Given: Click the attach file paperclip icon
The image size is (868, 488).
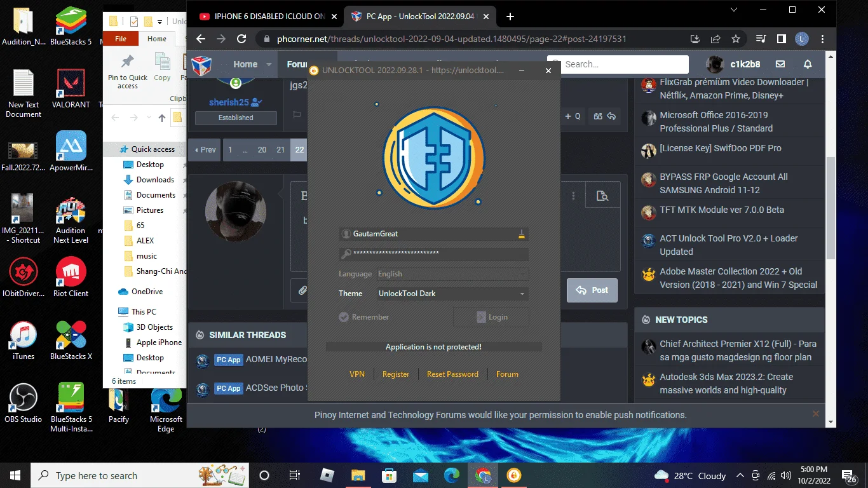Looking at the screenshot, I should [302, 290].
